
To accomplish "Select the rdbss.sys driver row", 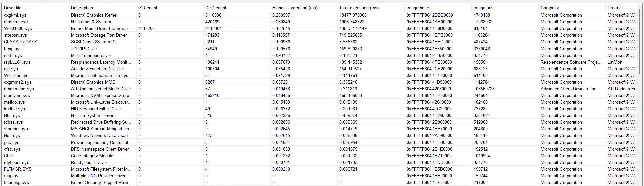I will [x=319, y=122].
